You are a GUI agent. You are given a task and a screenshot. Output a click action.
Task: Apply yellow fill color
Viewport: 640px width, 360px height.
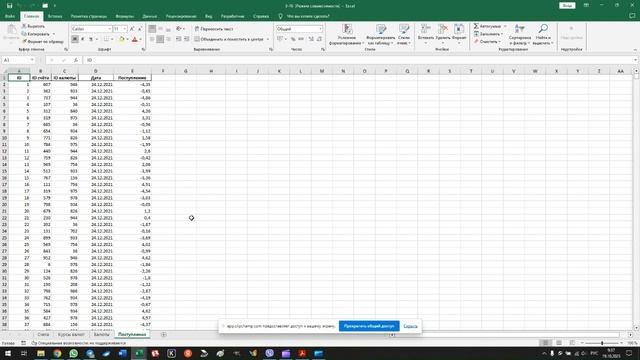[x=121, y=39]
